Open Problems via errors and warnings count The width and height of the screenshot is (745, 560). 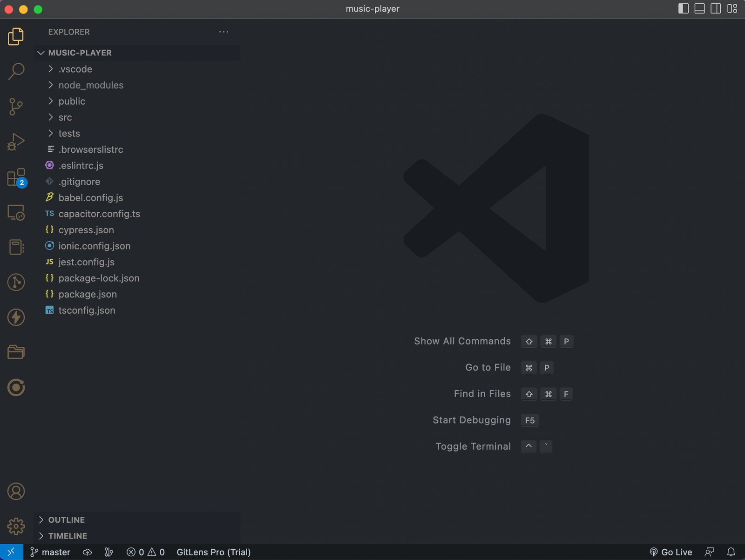[x=146, y=552]
